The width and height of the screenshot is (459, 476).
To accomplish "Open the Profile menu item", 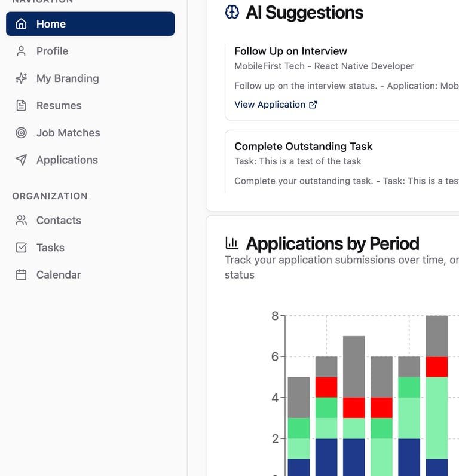I will pos(53,51).
